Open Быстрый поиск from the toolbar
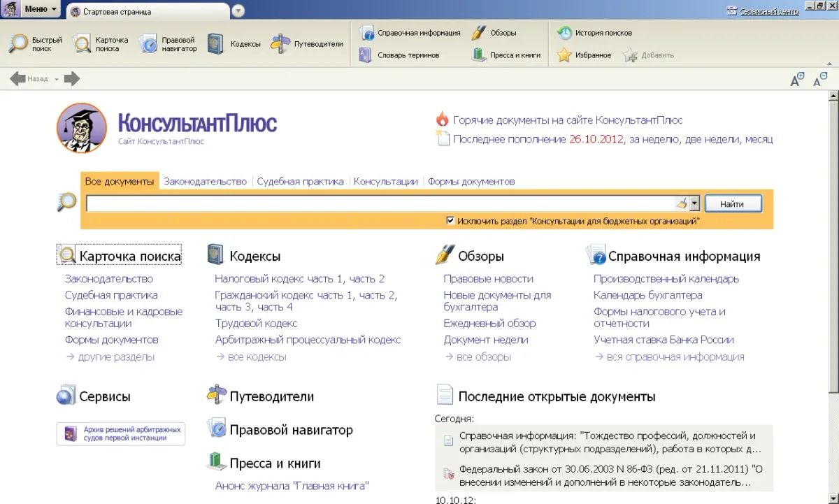Image resolution: width=839 pixels, height=504 pixels. point(33,42)
